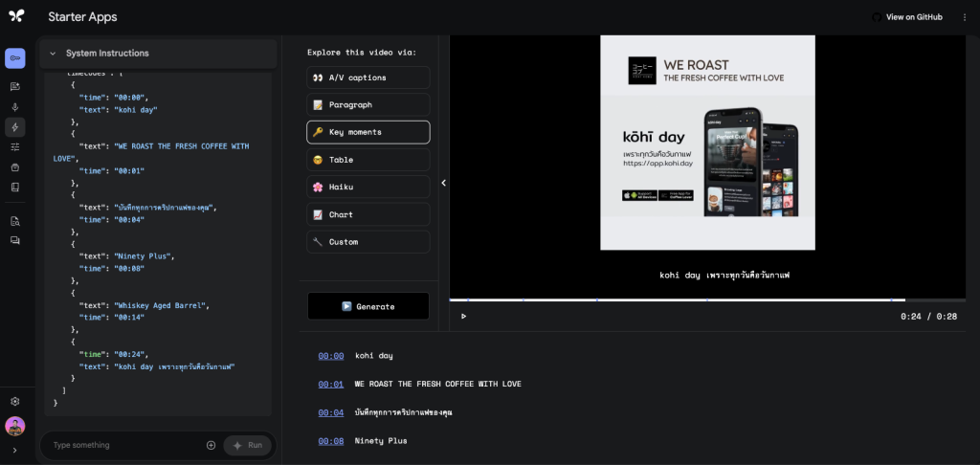
Task: Click the 0:24 / 0:28 time display
Action: point(928,317)
